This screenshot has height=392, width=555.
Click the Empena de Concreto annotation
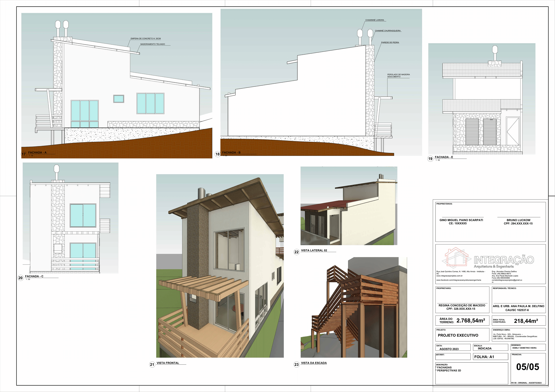tap(146, 38)
